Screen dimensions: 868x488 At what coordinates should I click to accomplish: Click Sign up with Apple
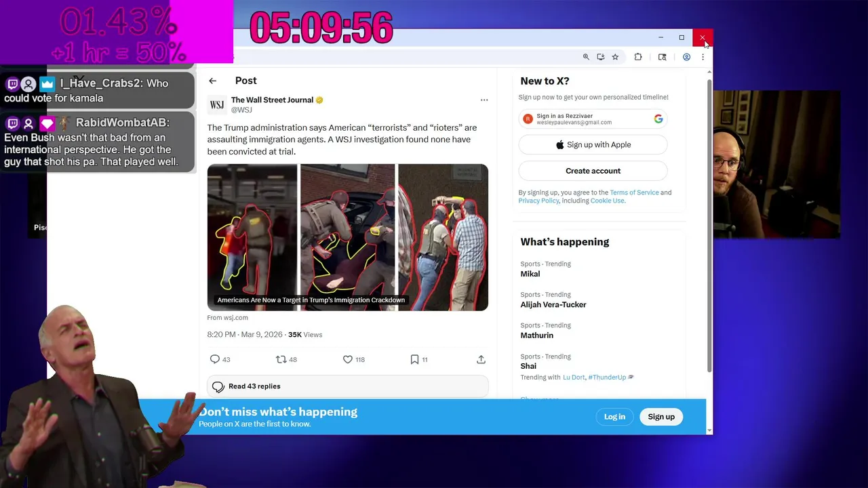(x=593, y=144)
